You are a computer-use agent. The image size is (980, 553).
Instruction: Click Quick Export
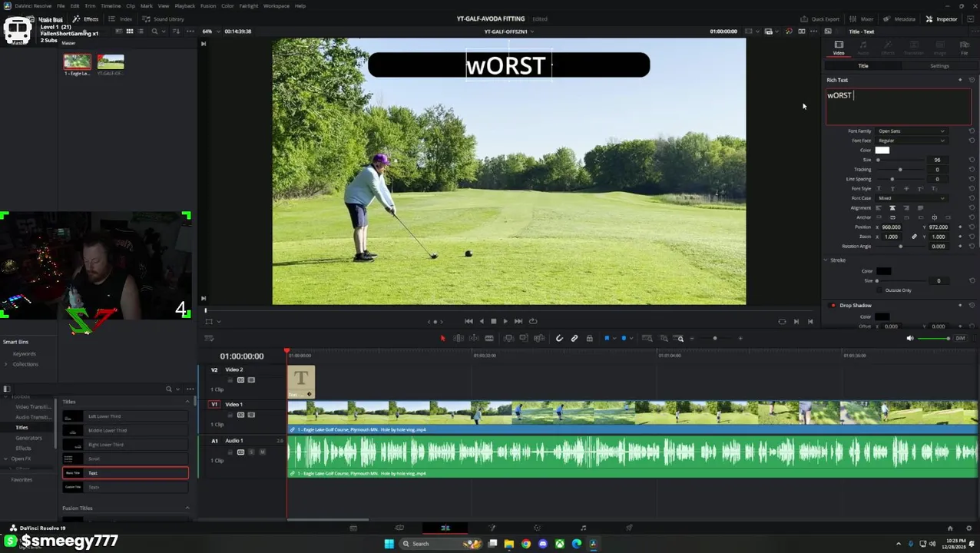820,19
